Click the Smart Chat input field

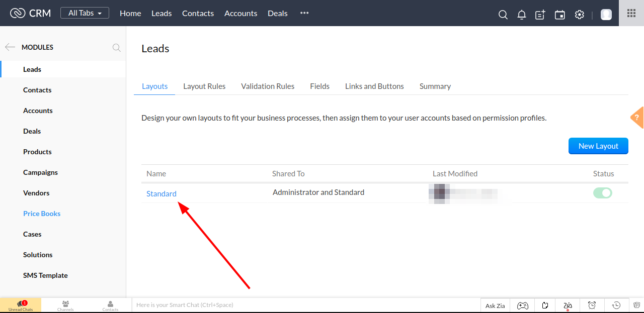click(306, 305)
